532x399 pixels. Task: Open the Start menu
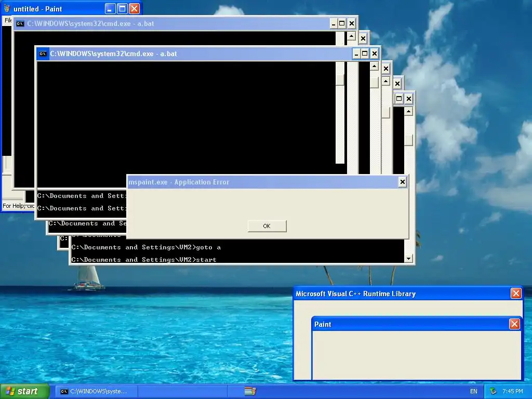click(25, 391)
